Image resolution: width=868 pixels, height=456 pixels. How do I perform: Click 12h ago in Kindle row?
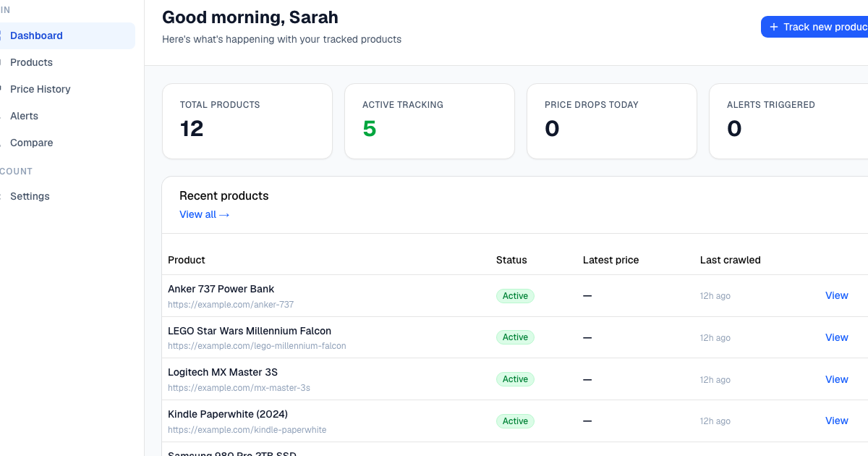715,421
